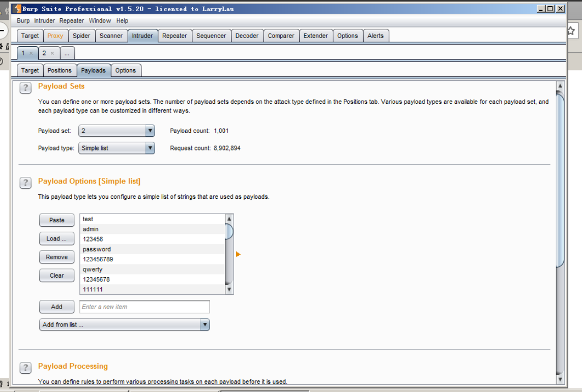Screen dimensions: 582x392
Task: Click the Burp Suite title bar logo
Action: [17, 9]
